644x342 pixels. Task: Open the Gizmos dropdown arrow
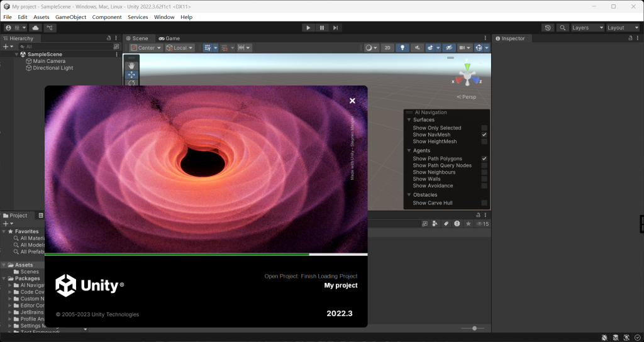click(x=487, y=48)
